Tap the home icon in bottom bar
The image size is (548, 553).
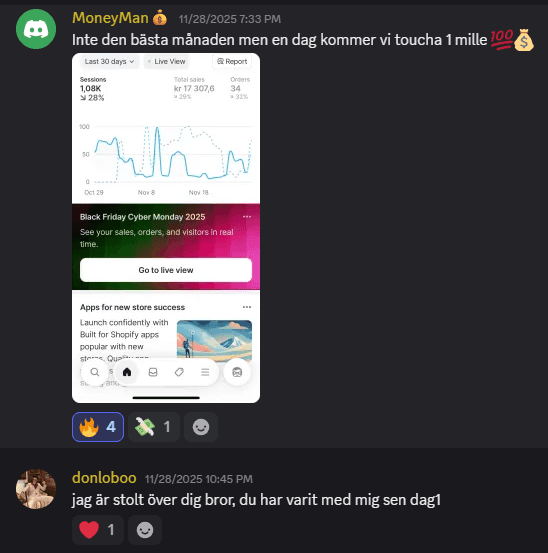[x=127, y=372]
